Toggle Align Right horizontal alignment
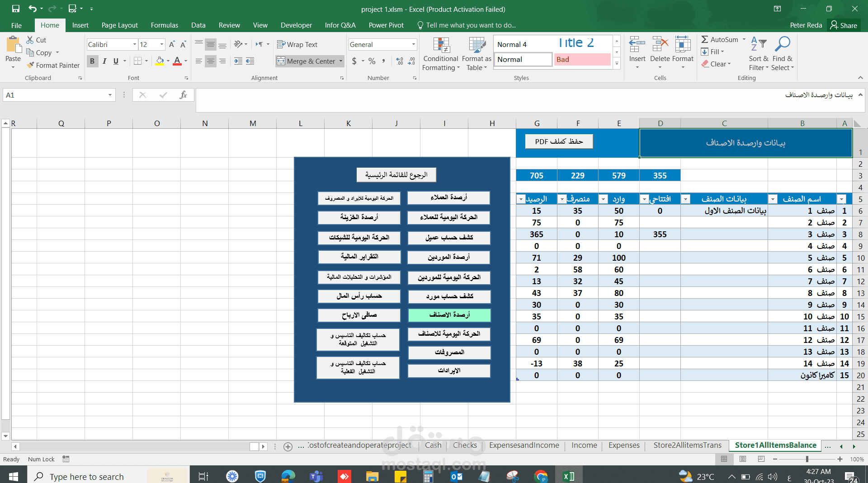The image size is (868, 483). point(222,61)
